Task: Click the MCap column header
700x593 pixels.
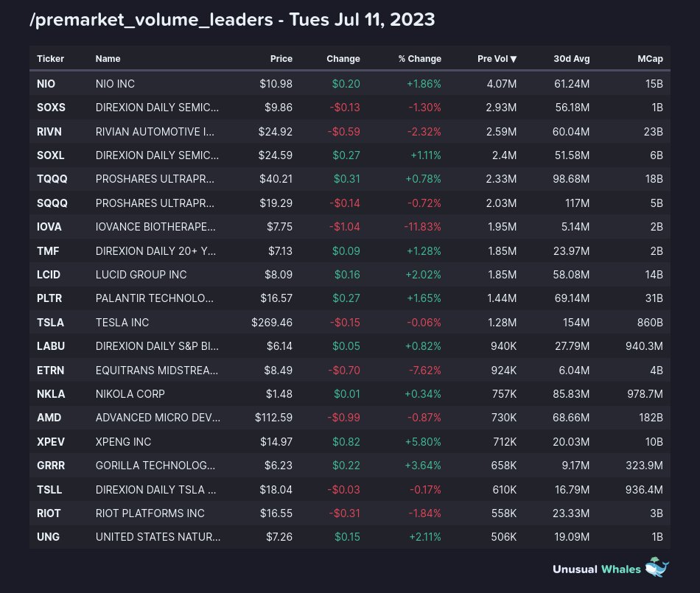Action: click(x=650, y=59)
